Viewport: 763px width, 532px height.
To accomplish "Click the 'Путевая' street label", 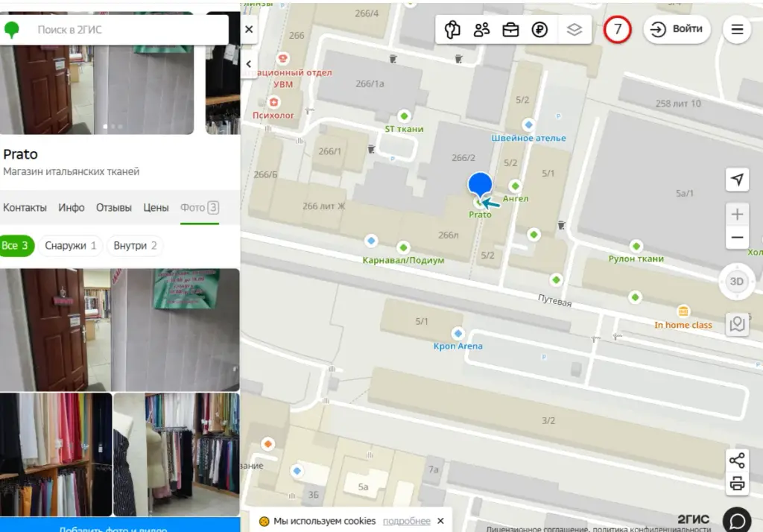I will click(x=554, y=301).
